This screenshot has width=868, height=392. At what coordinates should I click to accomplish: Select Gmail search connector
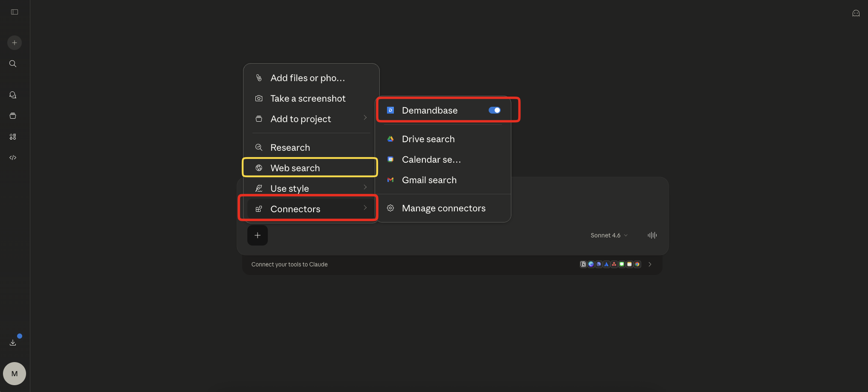tap(443, 180)
